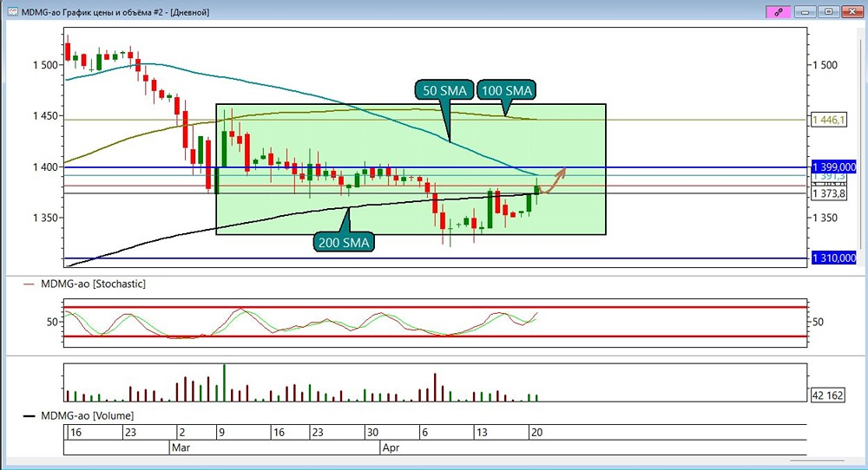Click date 6 on the time axis
Image resolution: width=868 pixels, height=470 pixels.
pyautogui.click(x=424, y=432)
